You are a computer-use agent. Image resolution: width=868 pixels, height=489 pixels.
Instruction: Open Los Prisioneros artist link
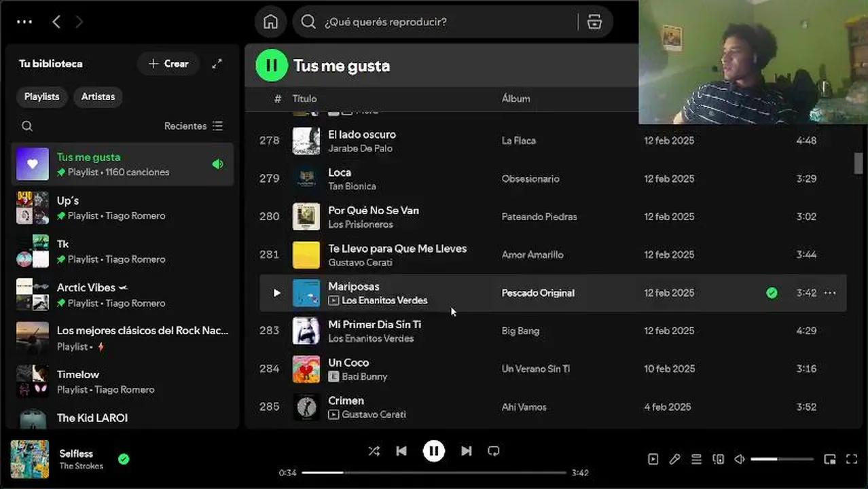pyautogui.click(x=361, y=224)
